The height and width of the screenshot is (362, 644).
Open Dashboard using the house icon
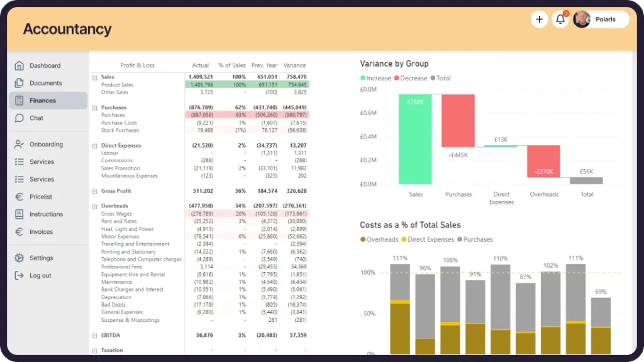[x=21, y=65]
